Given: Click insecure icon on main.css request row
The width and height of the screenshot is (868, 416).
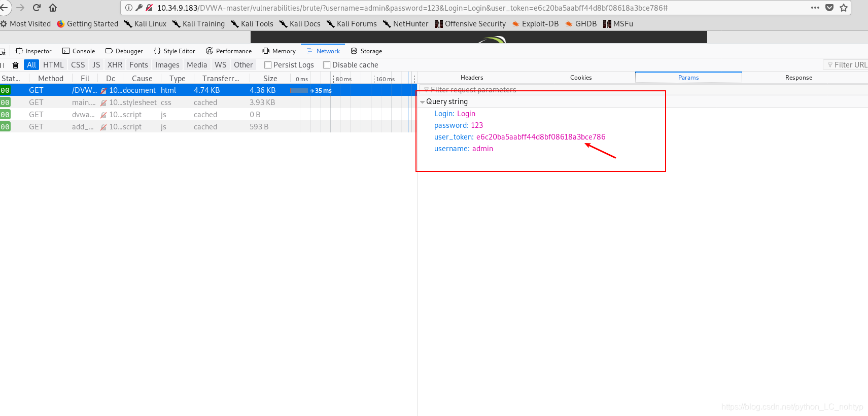Looking at the screenshot, I should (103, 103).
